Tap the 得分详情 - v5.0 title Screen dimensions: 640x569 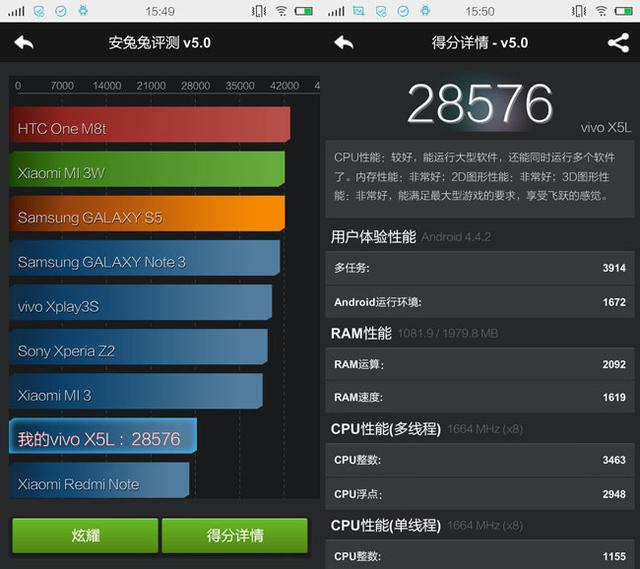click(x=480, y=42)
